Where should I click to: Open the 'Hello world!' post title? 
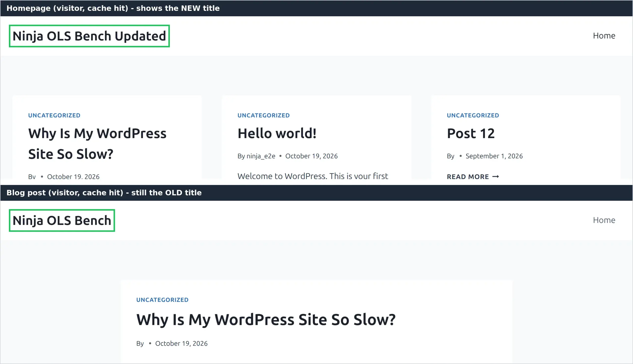coord(277,133)
